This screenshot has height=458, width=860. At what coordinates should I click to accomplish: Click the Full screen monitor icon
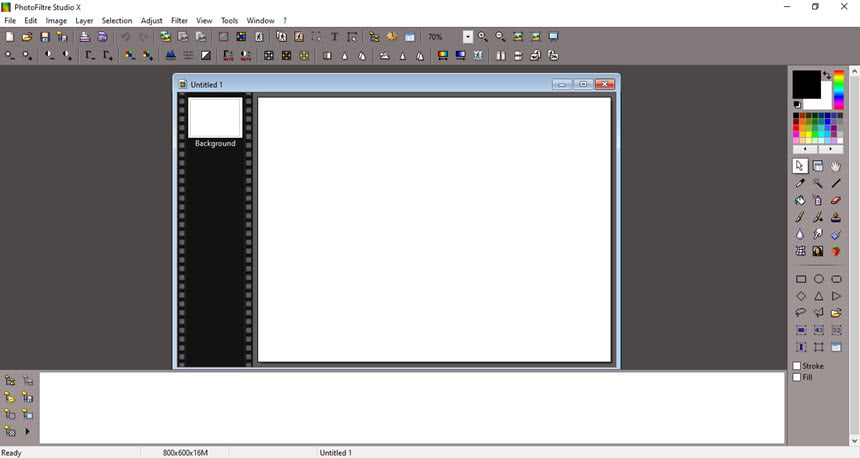click(x=553, y=37)
